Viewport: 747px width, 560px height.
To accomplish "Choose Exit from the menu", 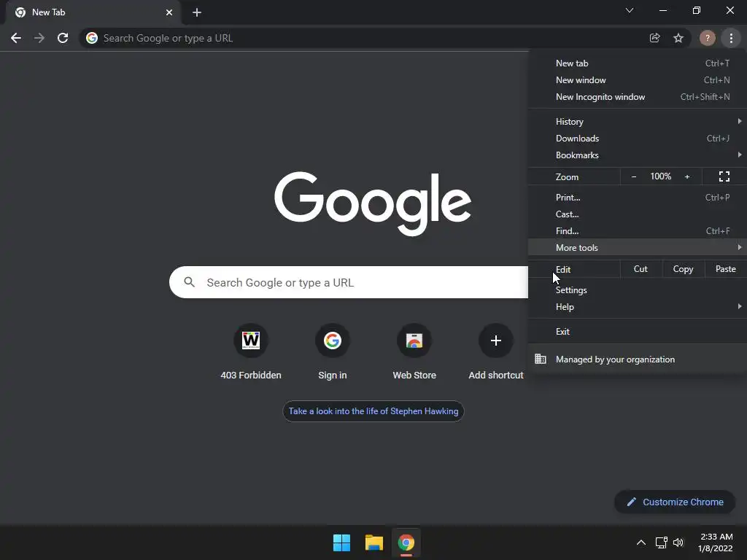I will [x=638, y=332].
